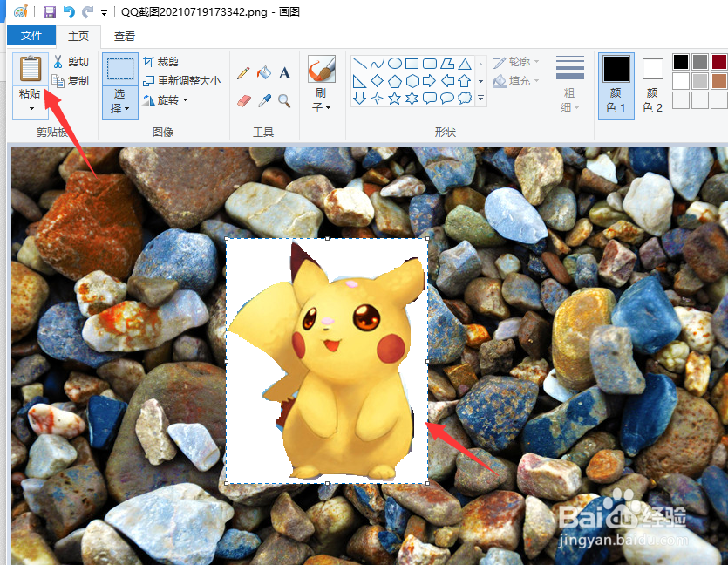
Task: Switch to the View (查看) tab
Action: [x=125, y=37]
